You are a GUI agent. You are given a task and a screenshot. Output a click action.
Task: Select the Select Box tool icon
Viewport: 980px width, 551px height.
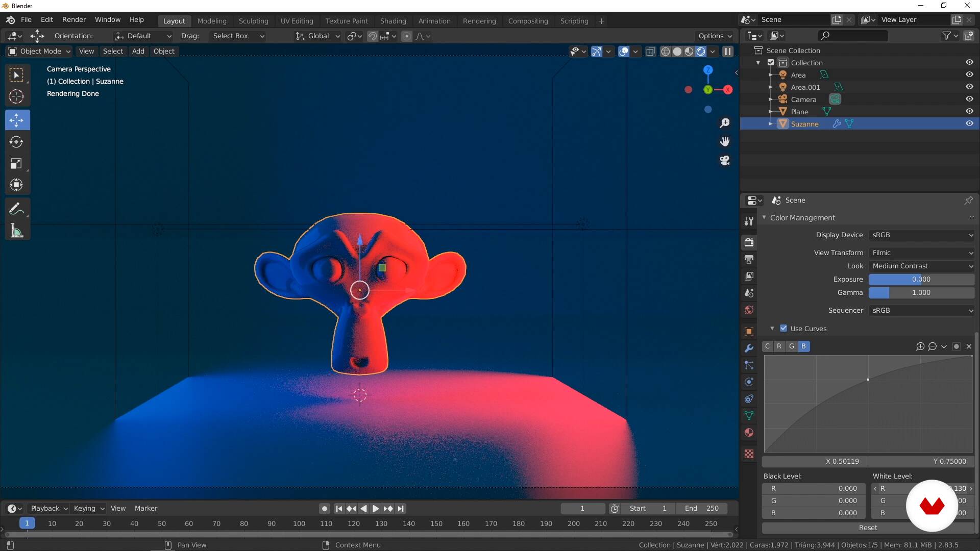pos(16,75)
